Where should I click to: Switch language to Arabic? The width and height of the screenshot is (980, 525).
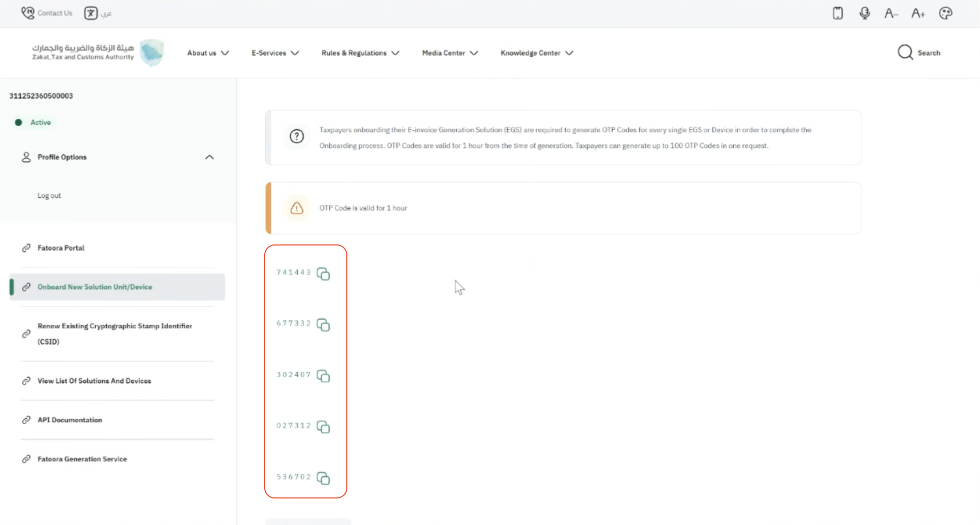click(98, 13)
